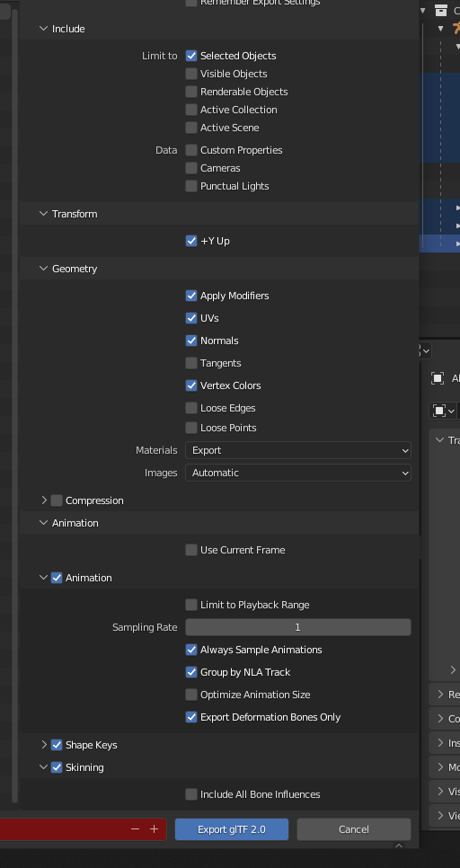Viewport: 460px width, 868px height.
Task: Disable Always Sample Animations
Action: click(x=191, y=650)
